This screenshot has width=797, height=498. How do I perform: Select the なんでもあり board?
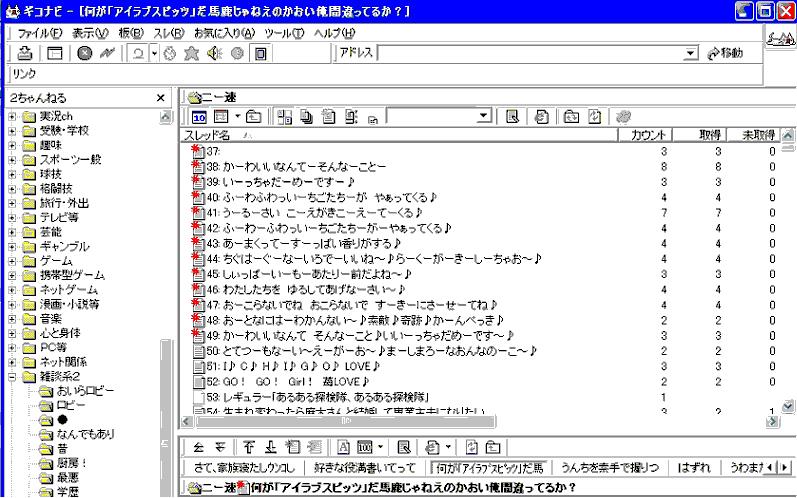click(x=85, y=434)
